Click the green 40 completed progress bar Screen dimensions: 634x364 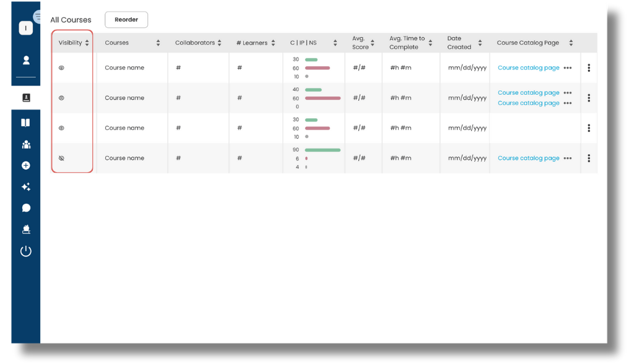coord(313,90)
